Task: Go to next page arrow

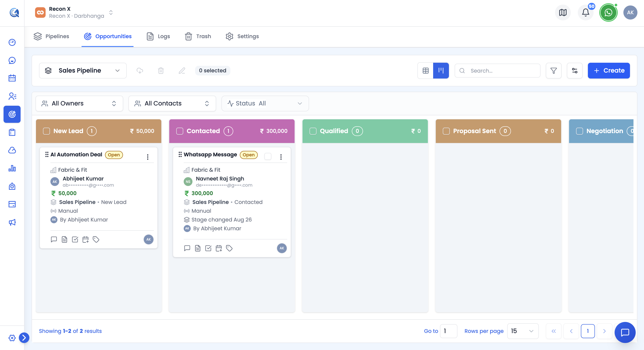Action: [604, 331]
